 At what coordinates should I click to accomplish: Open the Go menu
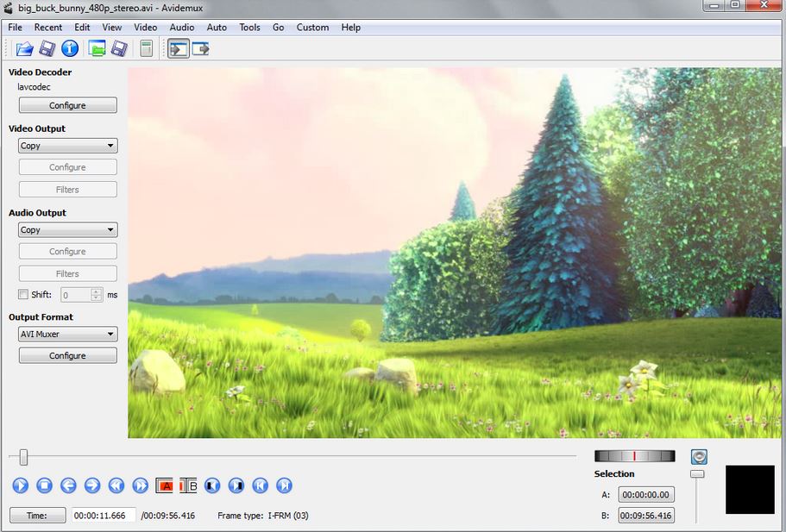[278, 28]
